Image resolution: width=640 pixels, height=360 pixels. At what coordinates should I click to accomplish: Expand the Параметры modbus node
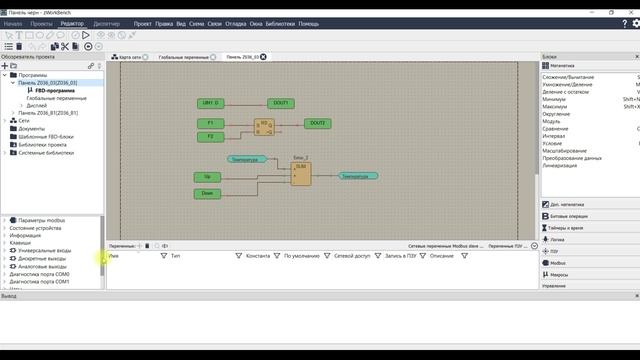pyautogui.click(x=5, y=220)
